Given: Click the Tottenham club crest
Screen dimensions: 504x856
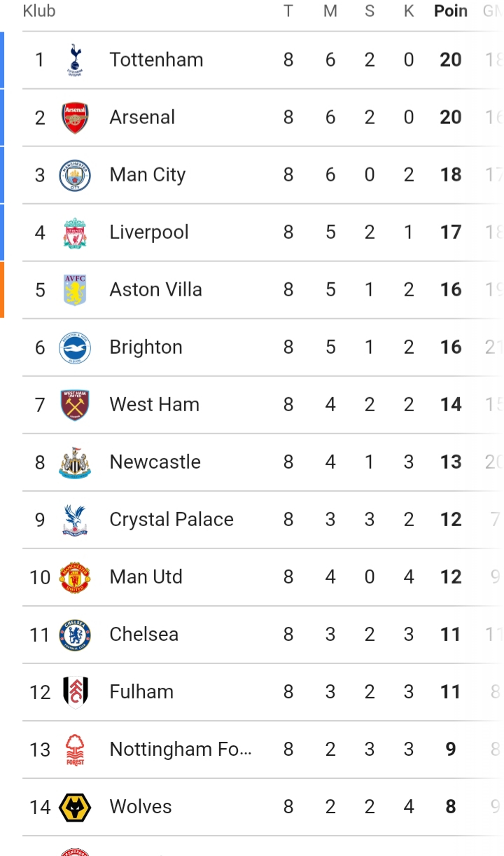Looking at the screenshot, I should (x=75, y=60).
